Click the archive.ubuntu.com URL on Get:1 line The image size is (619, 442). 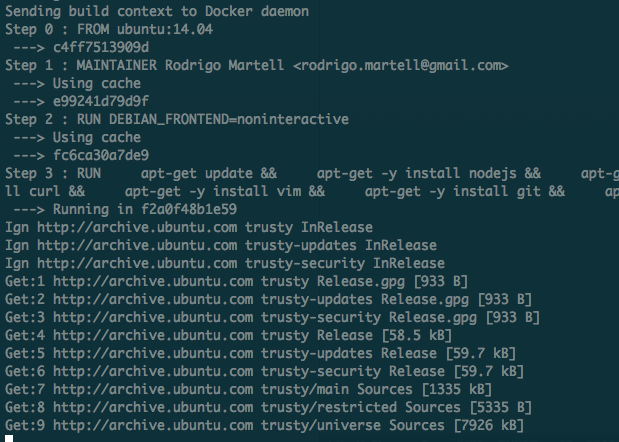153,281
